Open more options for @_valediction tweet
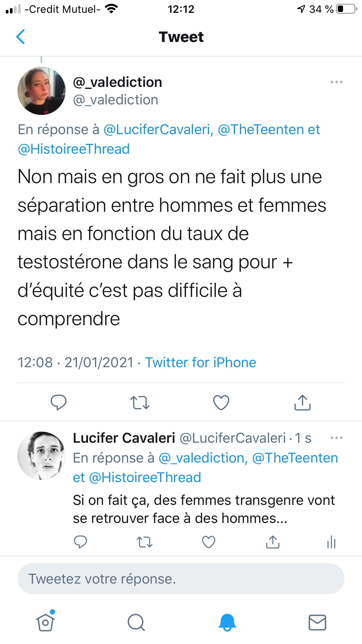The width and height of the screenshot is (362, 644). (x=337, y=82)
